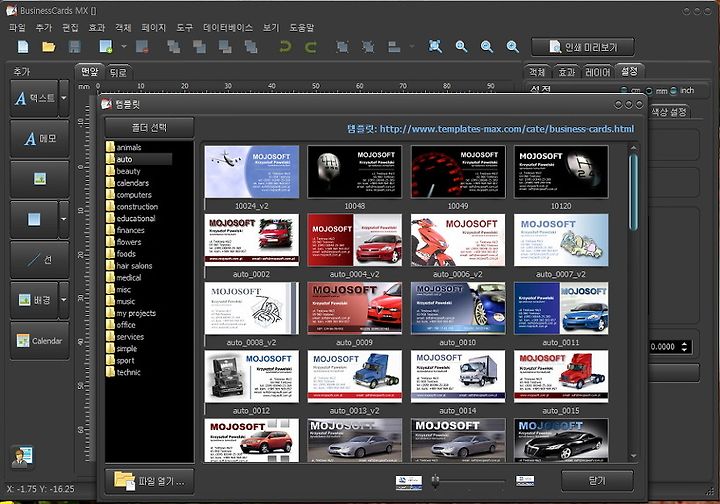Click the zoom in magnifier icon
The width and height of the screenshot is (720, 504).
[461, 46]
